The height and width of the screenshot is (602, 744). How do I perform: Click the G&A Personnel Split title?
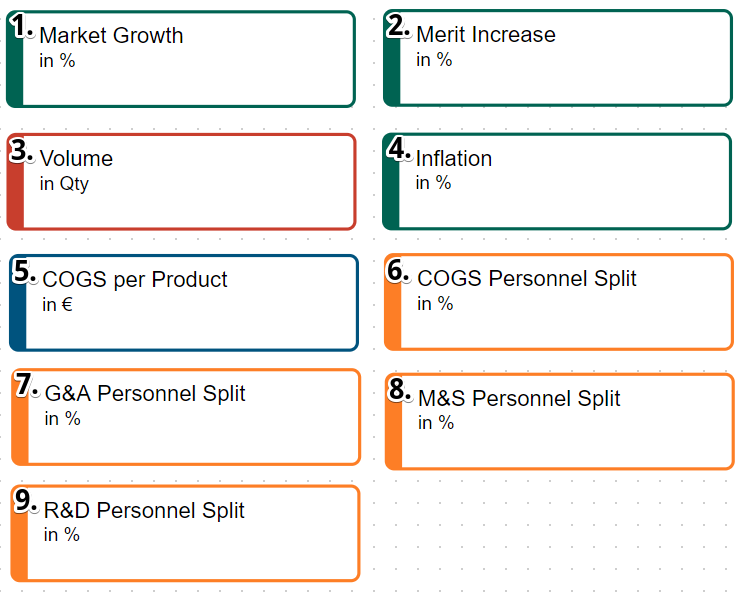pyautogui.click(x=145, y=394)
